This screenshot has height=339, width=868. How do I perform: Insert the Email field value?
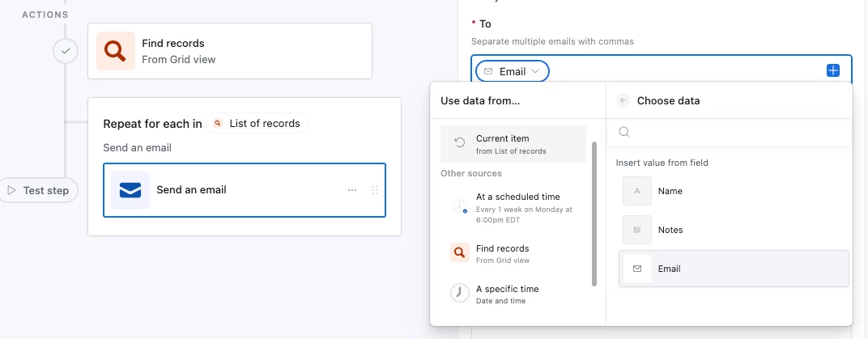pyautogui.click(x=734, y=269)
